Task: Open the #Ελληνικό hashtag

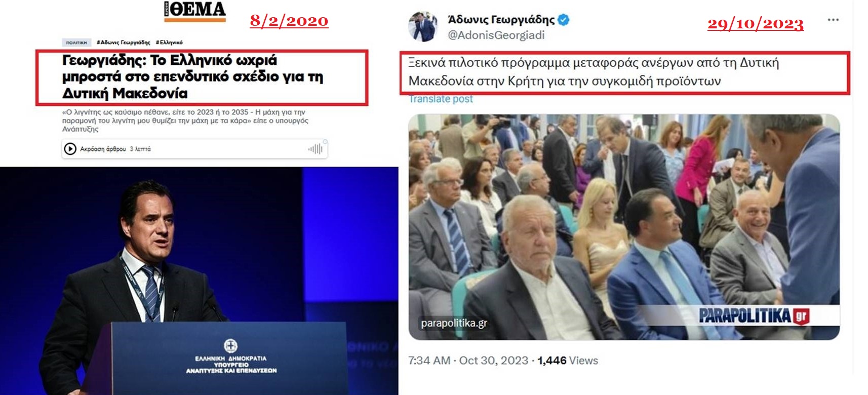Action: [169, 43]
